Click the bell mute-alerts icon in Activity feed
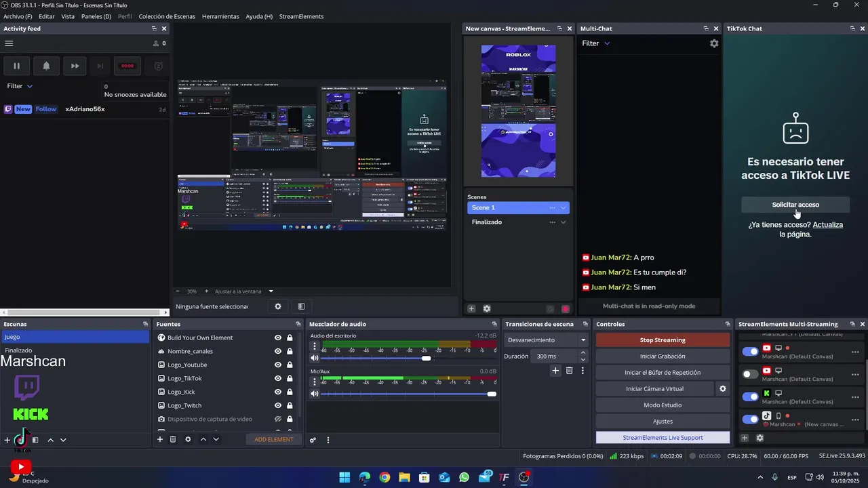 tap(46, 66)
